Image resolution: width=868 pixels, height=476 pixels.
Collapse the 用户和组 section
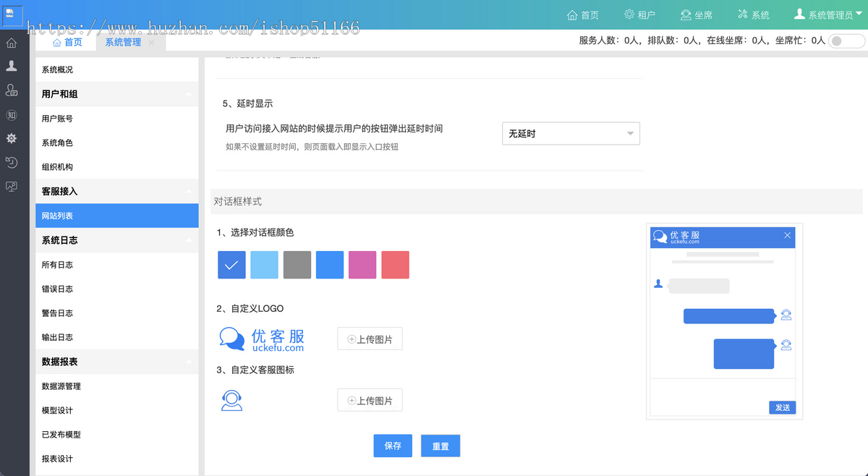coord(116,94)
